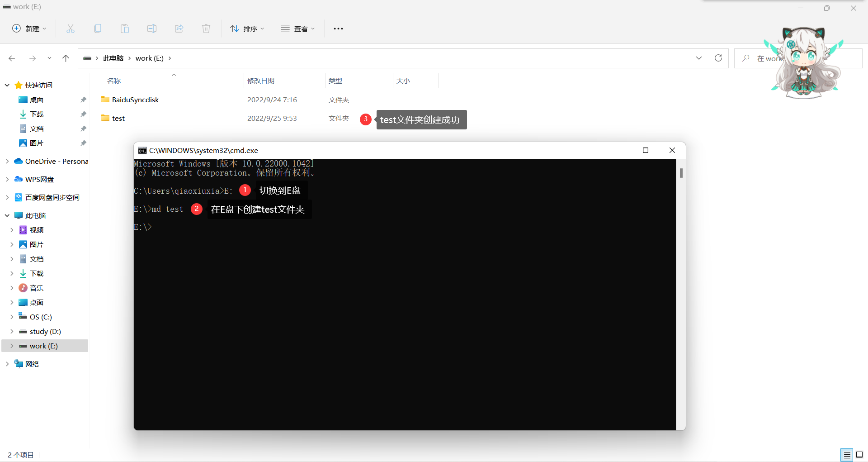Open the address bar history dropdown
The height and width of the screenshot is (462, 868).
point(699,58)
